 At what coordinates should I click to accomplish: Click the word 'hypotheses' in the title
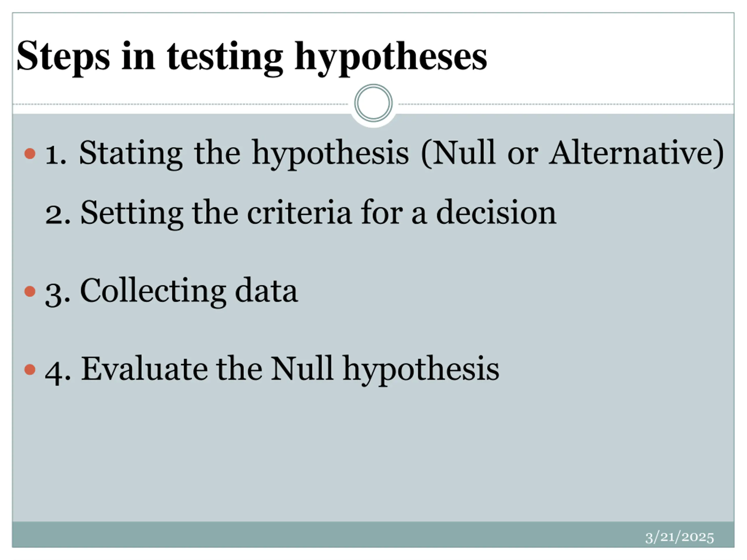click(391, 58)
